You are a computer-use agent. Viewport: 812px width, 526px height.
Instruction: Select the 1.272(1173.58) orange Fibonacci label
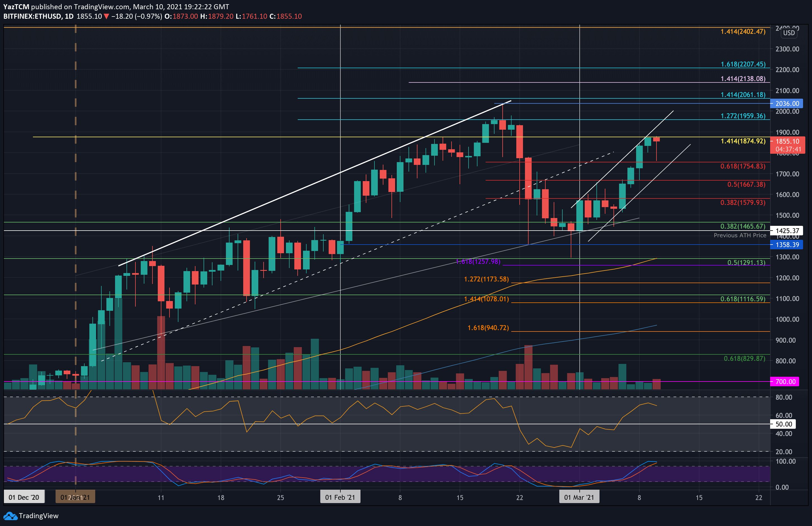[486, 279]
